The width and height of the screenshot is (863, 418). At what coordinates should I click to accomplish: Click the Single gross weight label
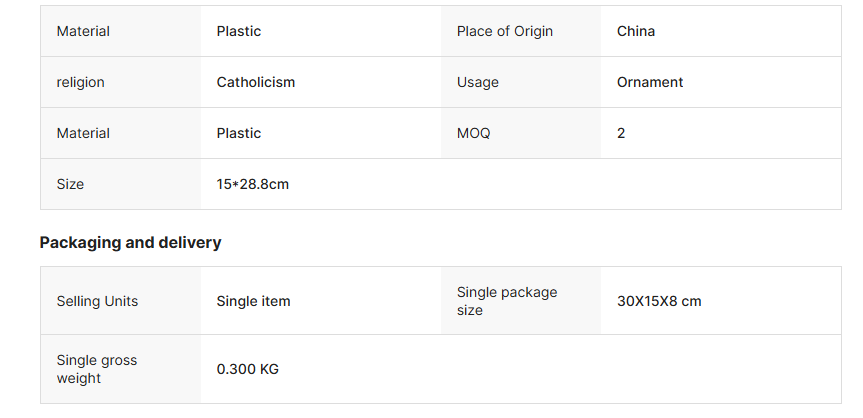click(96, 369)
